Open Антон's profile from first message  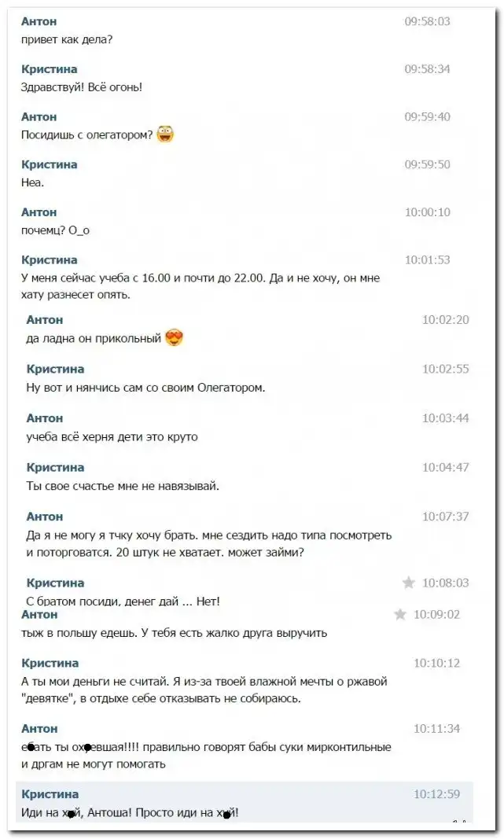tap(39, 21)
